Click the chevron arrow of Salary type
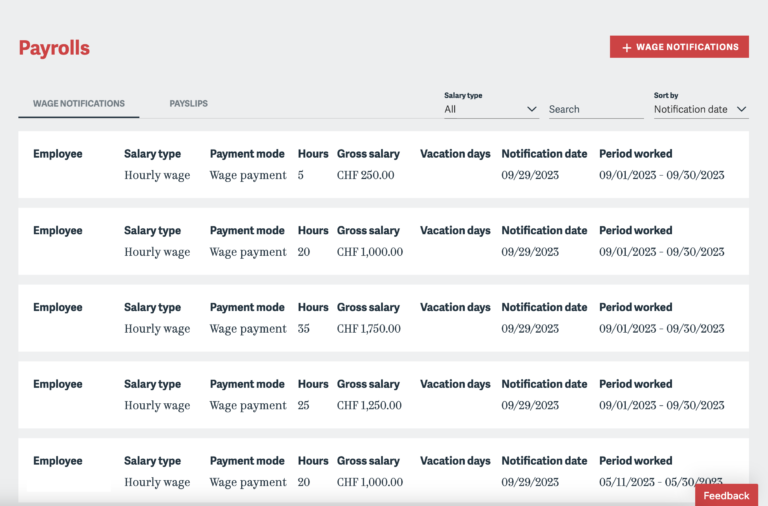 coord(532,109)
